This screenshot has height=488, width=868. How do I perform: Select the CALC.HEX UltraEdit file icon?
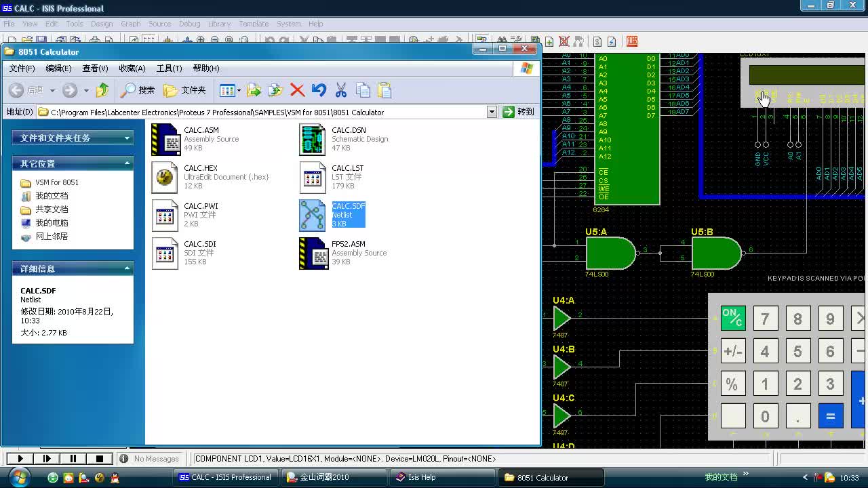[x=165, y=177]
